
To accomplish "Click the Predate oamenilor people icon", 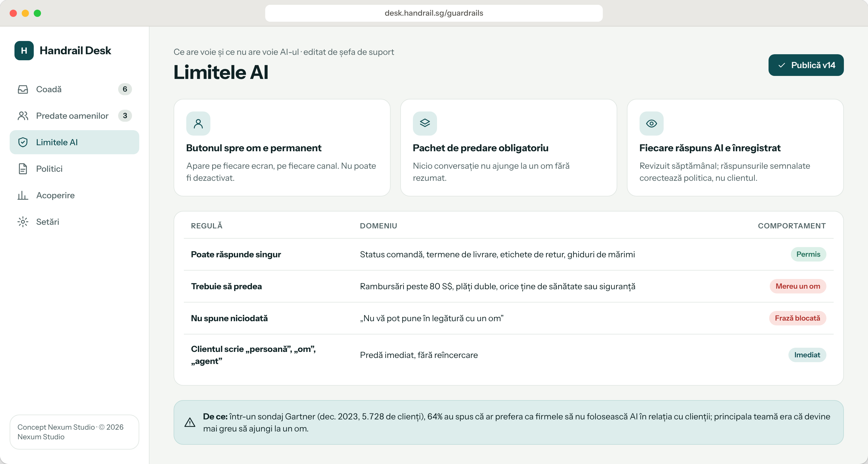I will tap(23, 116).
